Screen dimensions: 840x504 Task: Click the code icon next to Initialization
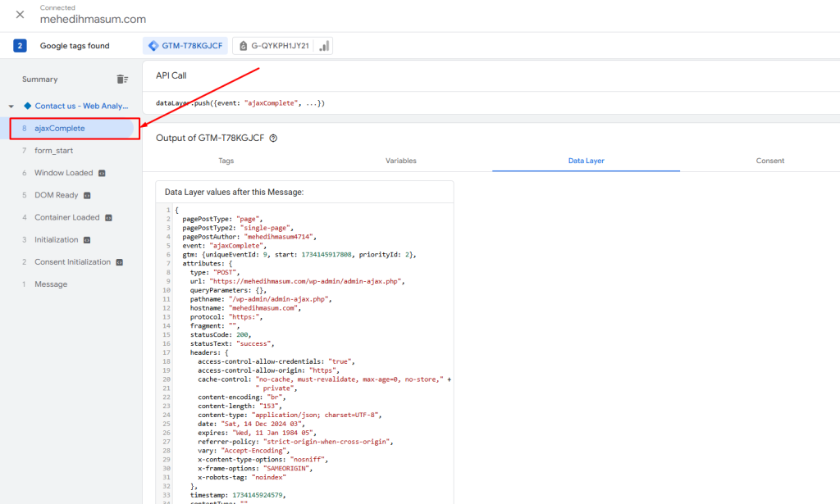pos(87,240)
